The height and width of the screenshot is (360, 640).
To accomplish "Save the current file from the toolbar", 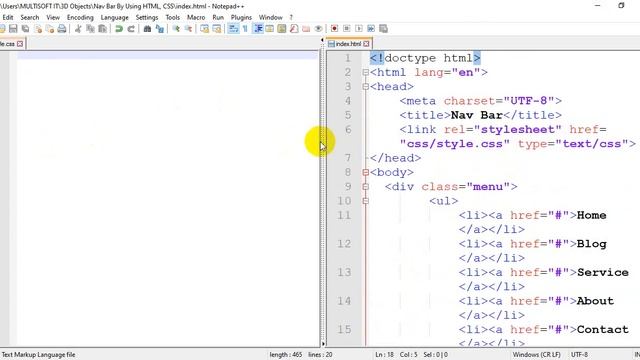I will (13, 29).
